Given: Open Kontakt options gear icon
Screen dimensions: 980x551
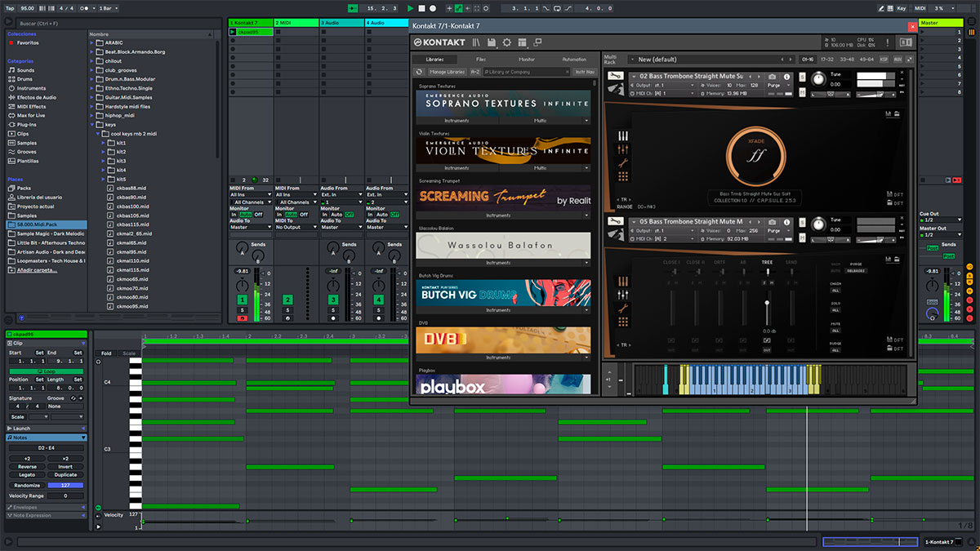Looking at the screenshot, I should (506, 42).
